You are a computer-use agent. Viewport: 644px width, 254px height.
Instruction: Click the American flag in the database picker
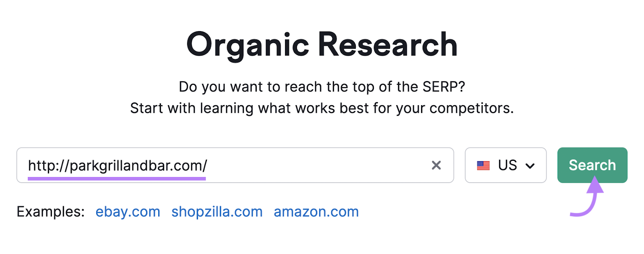(483, 165)
